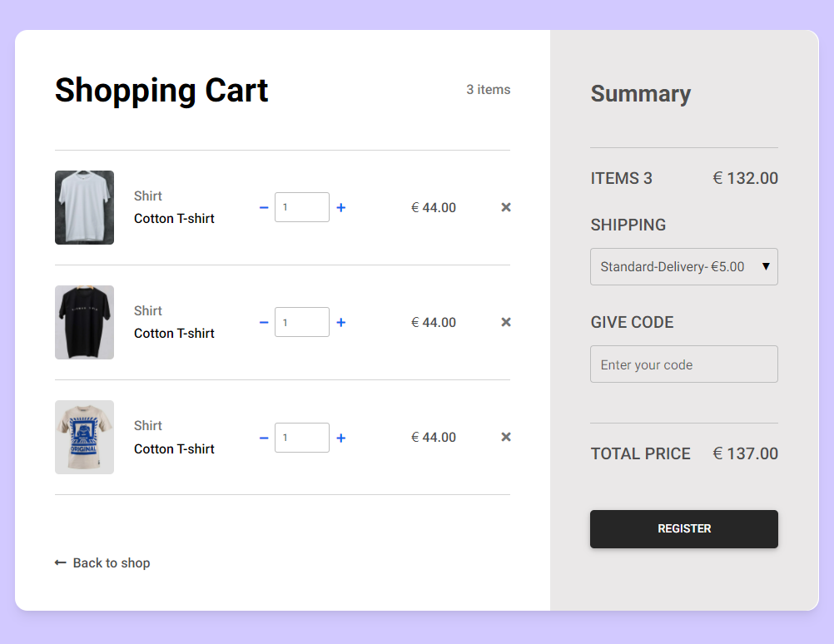Click the back arrow next to Back to shop
Image resolution: width=834 pixels, height=644 pixels.
(x=59, y=562)
